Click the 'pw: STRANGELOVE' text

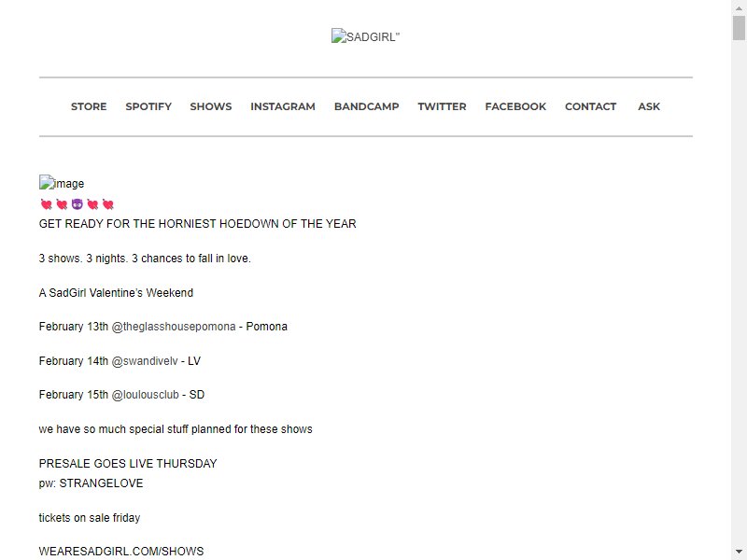tap(91, 483)
